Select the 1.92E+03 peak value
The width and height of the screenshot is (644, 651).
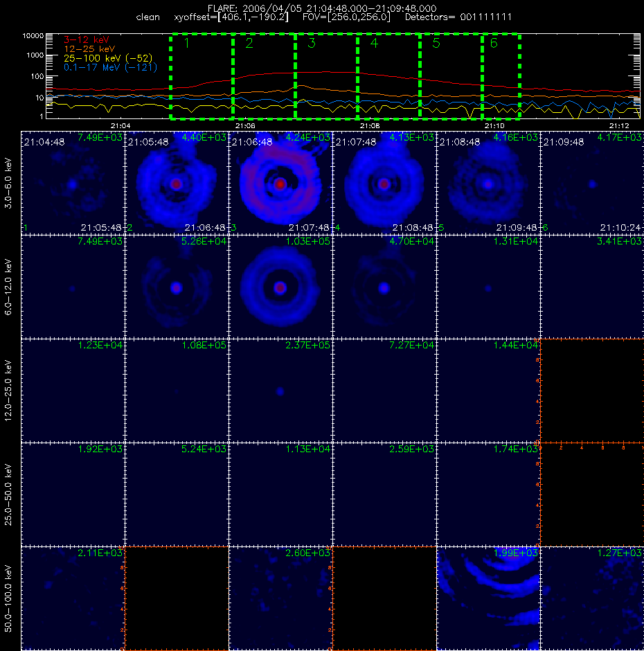[x=100, y=449]
